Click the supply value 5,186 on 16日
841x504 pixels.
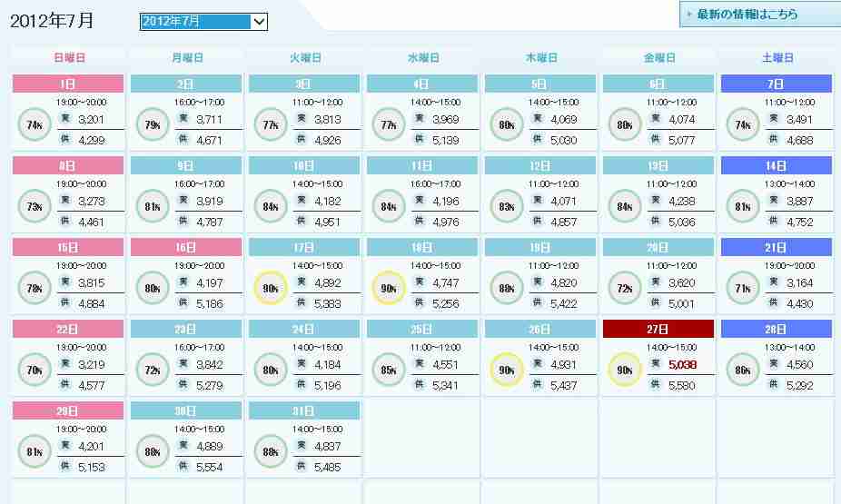tap(210, 304)
